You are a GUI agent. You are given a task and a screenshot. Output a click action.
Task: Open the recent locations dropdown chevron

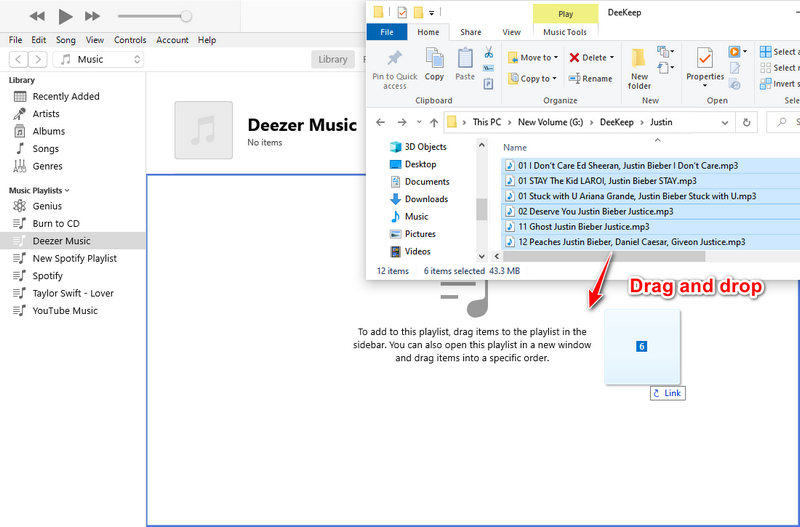(x=419, y=122)
